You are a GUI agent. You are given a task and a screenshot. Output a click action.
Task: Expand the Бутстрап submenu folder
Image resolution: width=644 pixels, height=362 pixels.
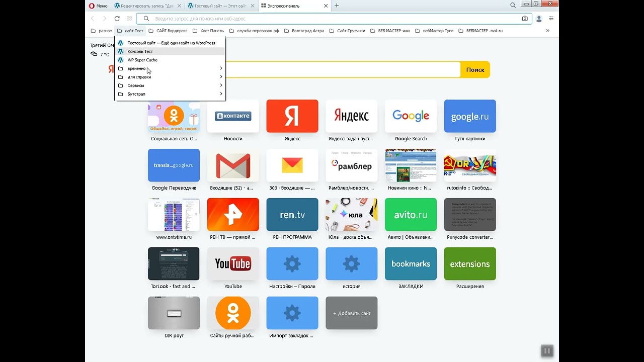[170, 94]
